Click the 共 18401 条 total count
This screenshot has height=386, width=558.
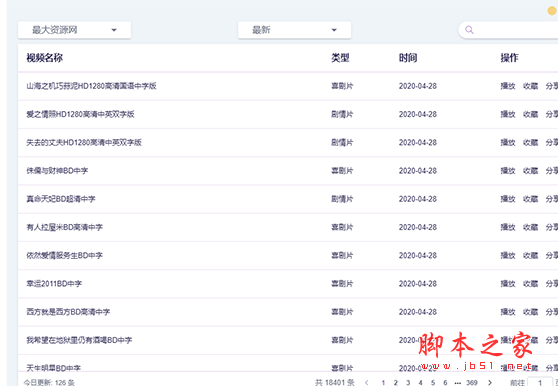pyautogui.click(x=335, y=383)
